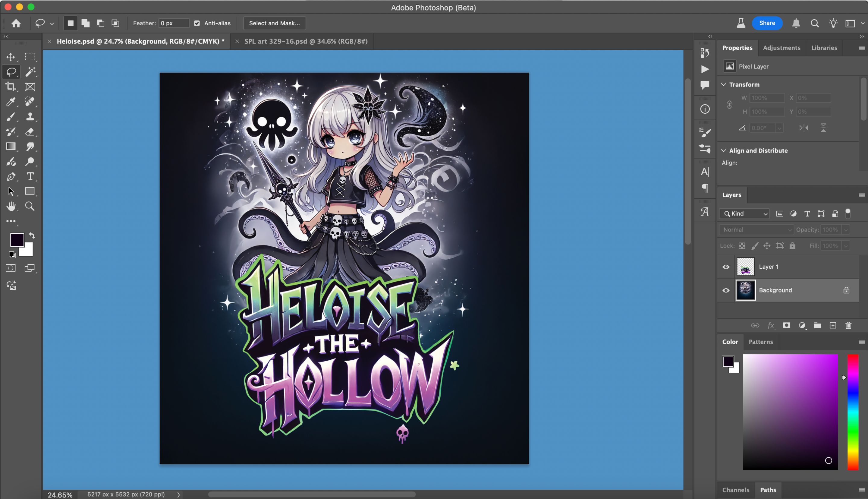Screen dimensions: 868x499
Task: Open the Opacity dropdown arrow
Action: coord(845,230)
